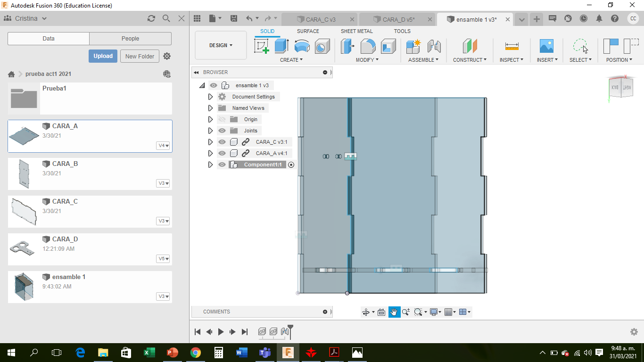The image size is (644, 362).
Task: Click the Upload button
Action: tap(103, 56)
